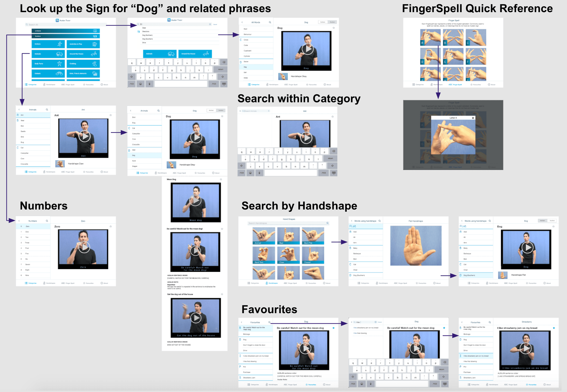This screenshot has height=392, width=567.
Task: Open the Animals category tile on home screen
Action: coord(48,54)
